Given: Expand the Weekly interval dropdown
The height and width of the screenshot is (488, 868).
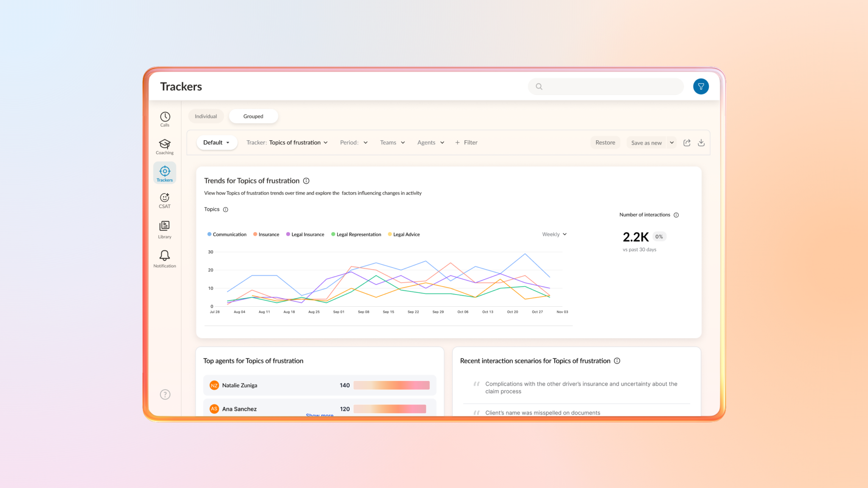Looking at the screenshot, I should coord(554,234).
